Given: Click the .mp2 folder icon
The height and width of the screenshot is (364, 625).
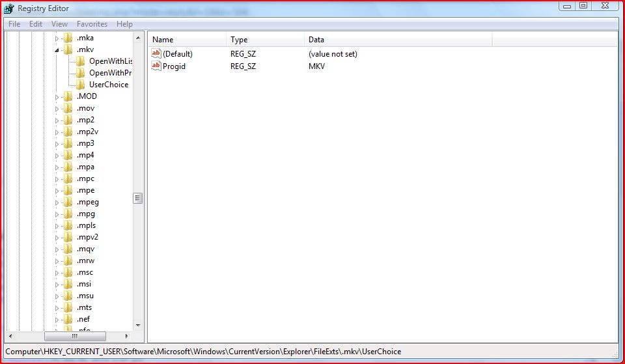Looking at the screenshot, I should pyautogui.click(x=68, y=120).
